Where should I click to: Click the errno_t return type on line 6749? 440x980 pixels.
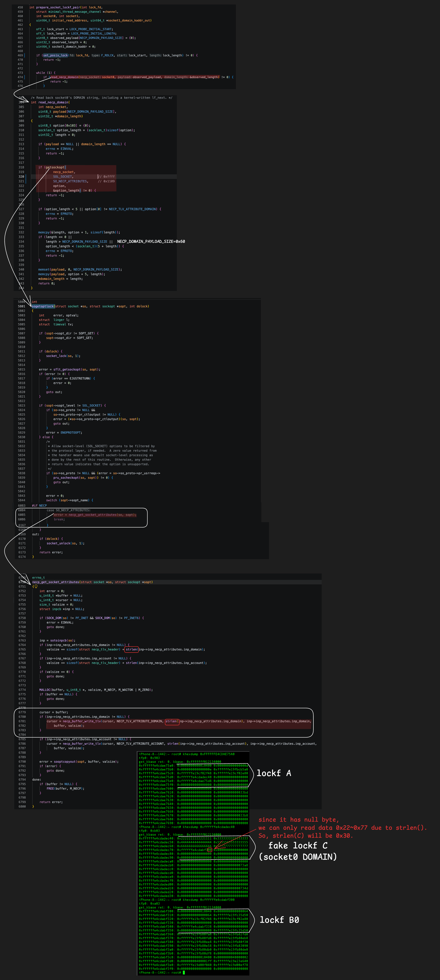[x=38, y=578]
